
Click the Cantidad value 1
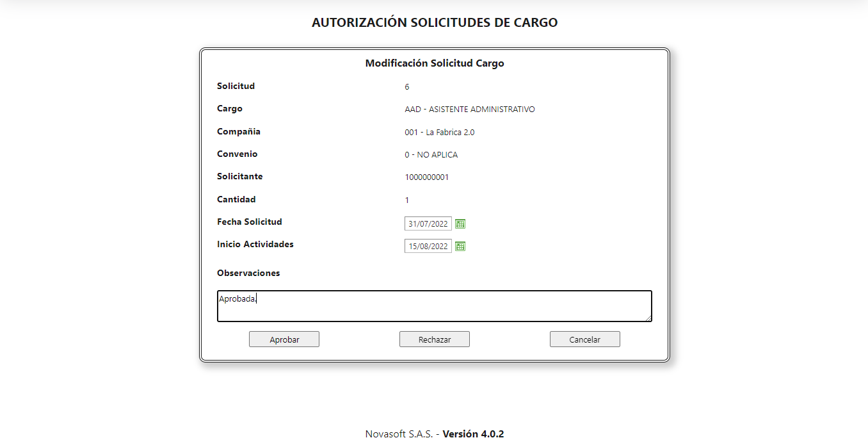point(406,199)
